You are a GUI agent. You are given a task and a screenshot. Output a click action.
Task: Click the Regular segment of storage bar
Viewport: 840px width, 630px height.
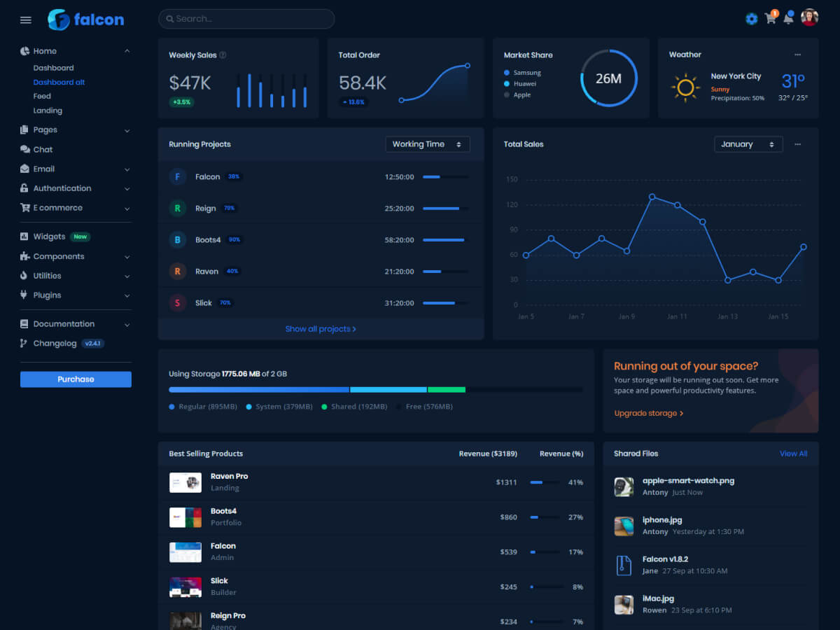(x=259, y=389)
